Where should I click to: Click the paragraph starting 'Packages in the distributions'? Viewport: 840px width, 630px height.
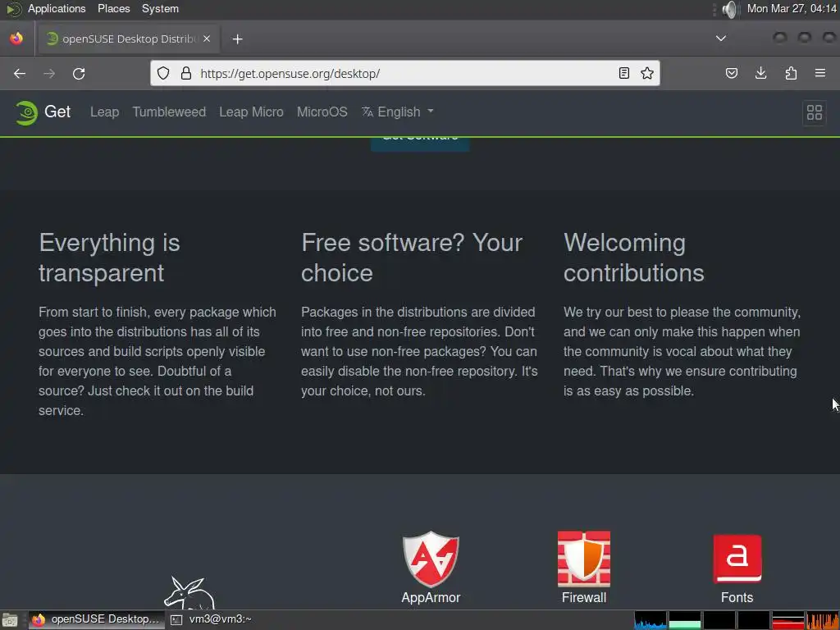[419, 351]
